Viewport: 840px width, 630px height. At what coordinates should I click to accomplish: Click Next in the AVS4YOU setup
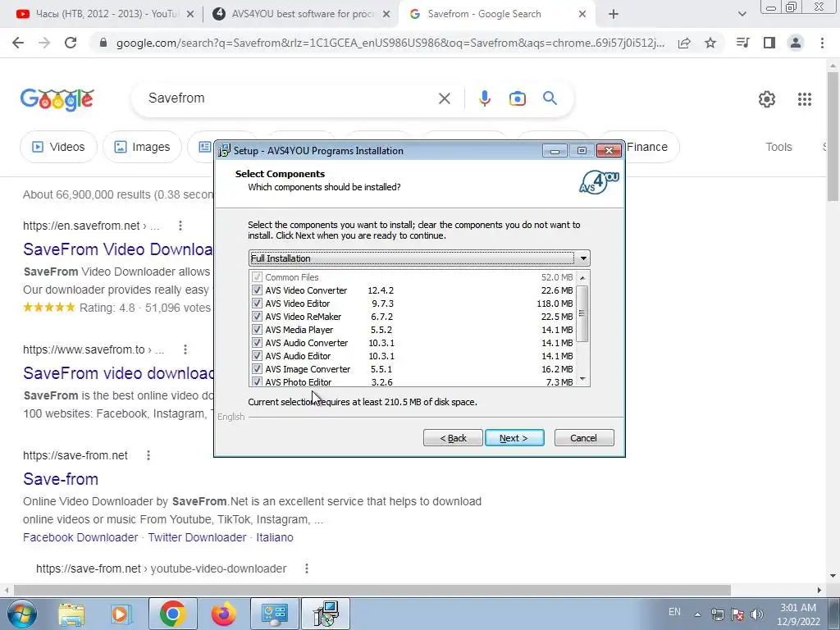pos(514,438)
